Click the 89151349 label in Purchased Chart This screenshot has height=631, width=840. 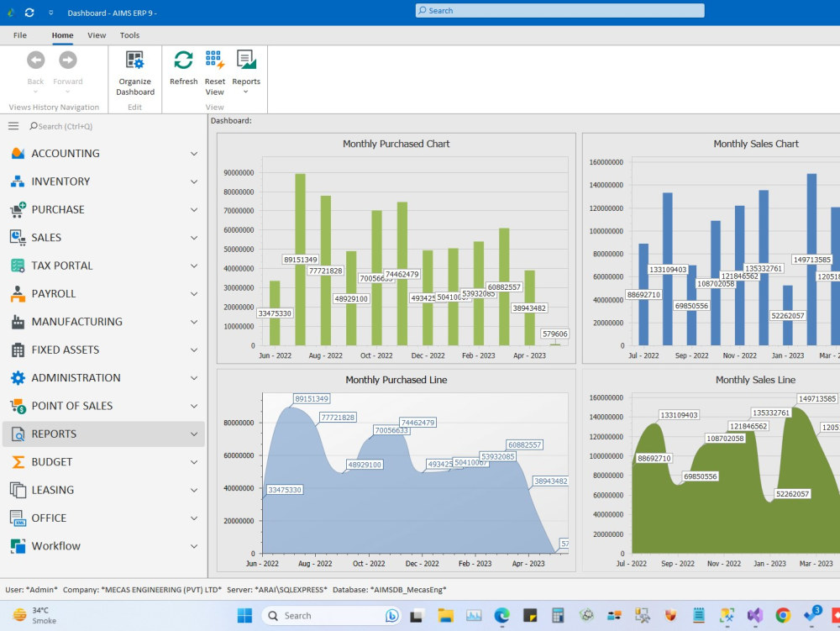coord(301,260)
